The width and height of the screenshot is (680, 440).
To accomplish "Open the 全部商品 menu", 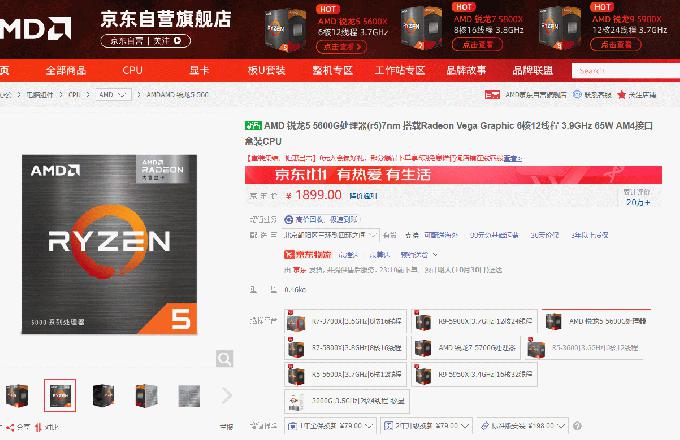I will tap(66, 70).
